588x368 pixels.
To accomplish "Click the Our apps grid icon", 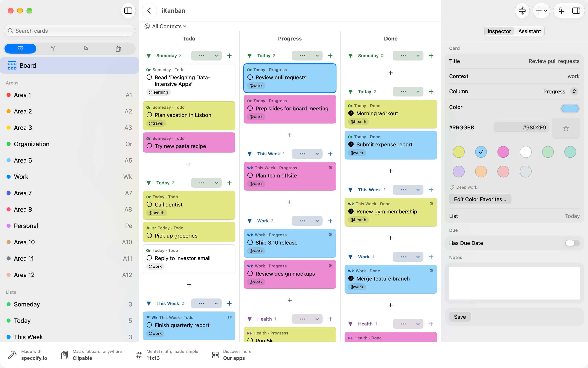I will (x=215, y=355).
